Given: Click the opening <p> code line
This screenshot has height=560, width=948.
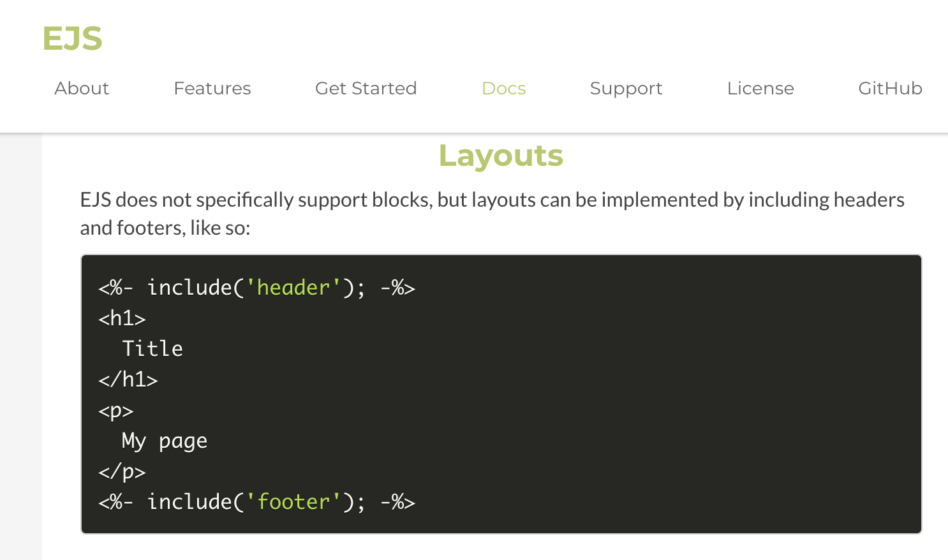Looking at the screenshot, I should 115,411.
